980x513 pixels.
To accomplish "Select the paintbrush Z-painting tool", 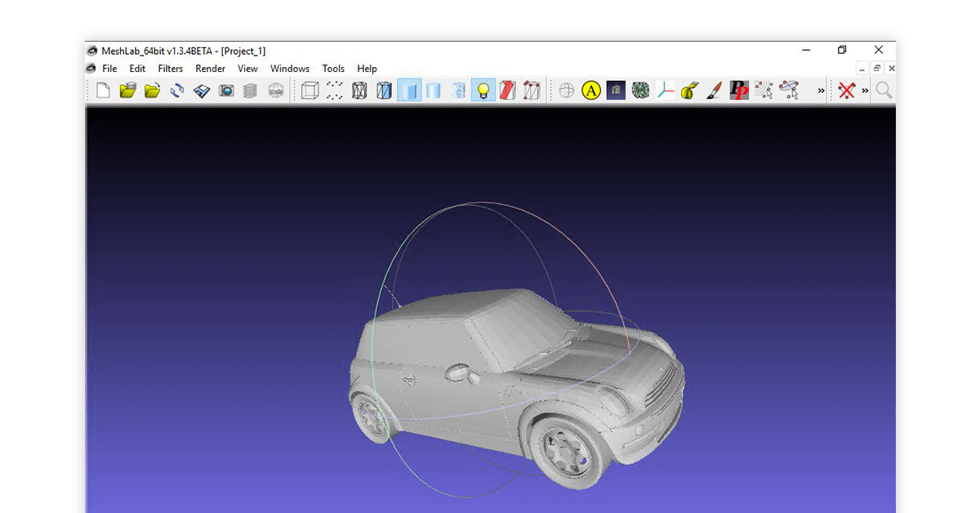I will pyautogui.click(x=714, y=91).
